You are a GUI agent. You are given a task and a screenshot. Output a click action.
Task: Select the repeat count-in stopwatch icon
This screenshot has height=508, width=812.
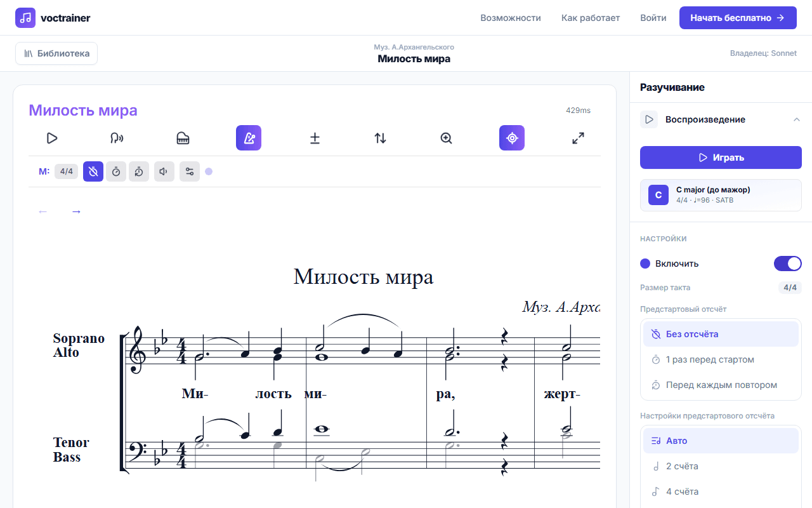[139, 171]
